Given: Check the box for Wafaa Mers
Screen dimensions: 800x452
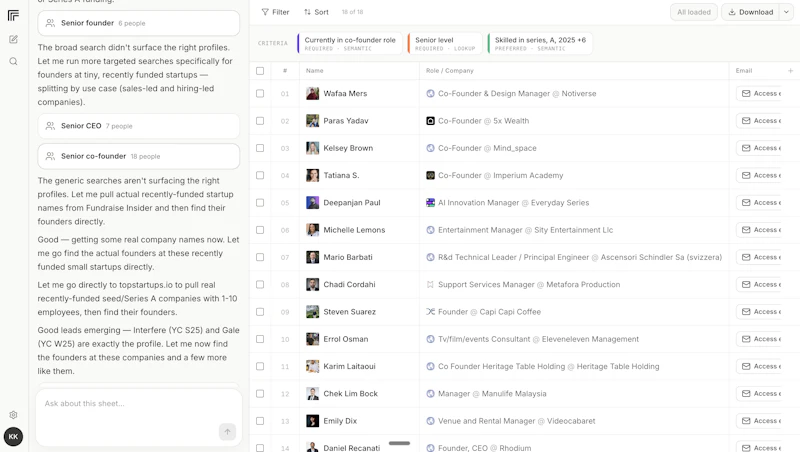Looking at the screenshot, I should (260, 93).
